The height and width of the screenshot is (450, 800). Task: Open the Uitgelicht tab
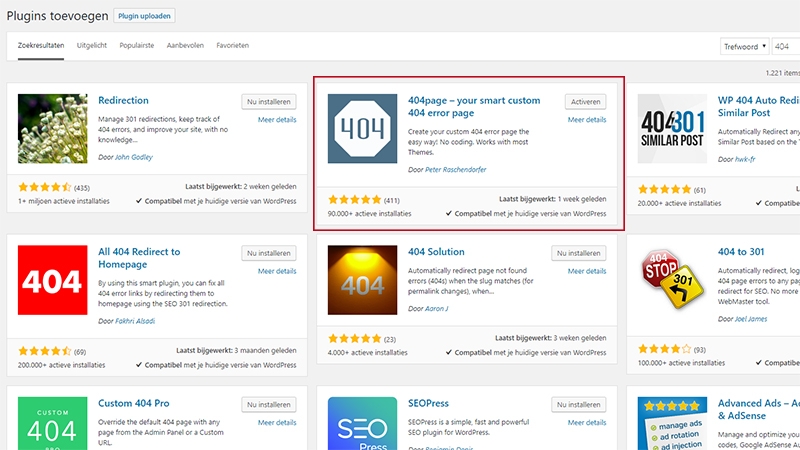pyautogui.click(x=92, y=45)
